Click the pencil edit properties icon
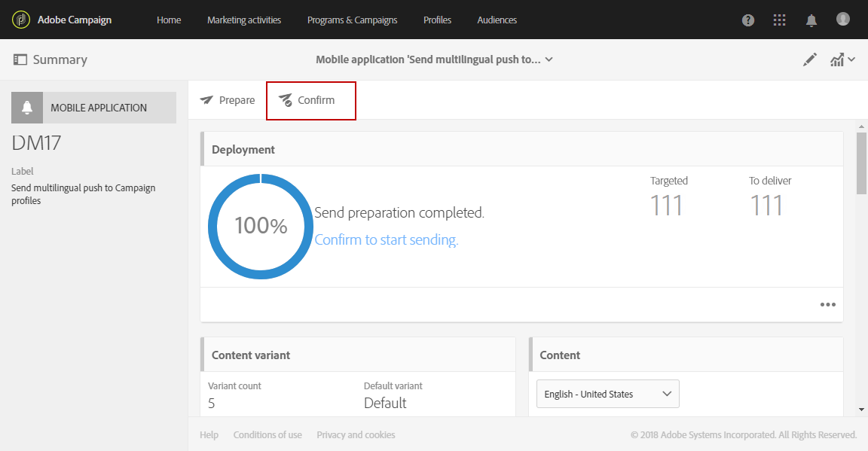Image resolution: width=868 pixels, height=451 pixels. [x=810, y=59]
